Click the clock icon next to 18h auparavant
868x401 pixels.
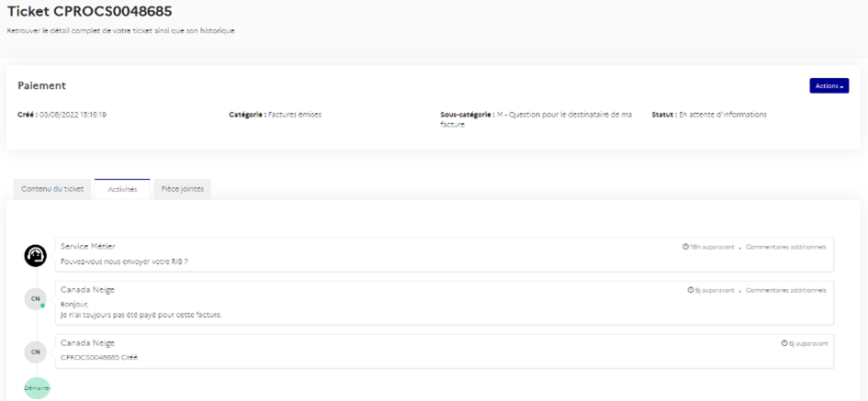(x=686, y=247)
